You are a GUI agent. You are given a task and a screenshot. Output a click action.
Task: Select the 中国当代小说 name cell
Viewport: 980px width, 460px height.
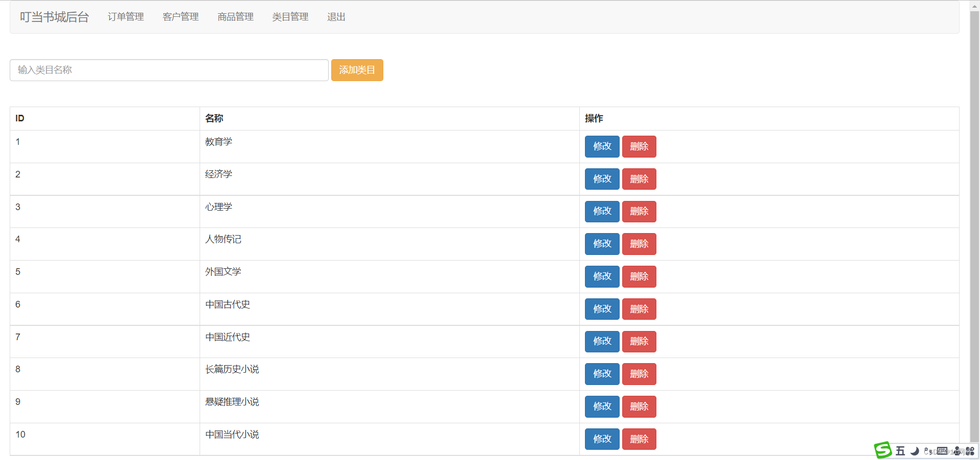tap(389, 439)
